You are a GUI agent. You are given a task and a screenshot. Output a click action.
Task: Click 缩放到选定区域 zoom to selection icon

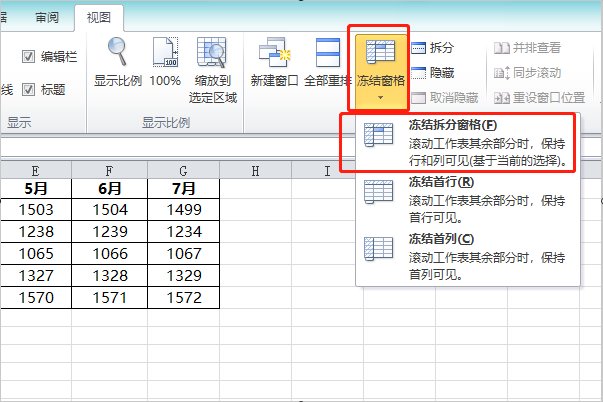click(x=212, y=52)
